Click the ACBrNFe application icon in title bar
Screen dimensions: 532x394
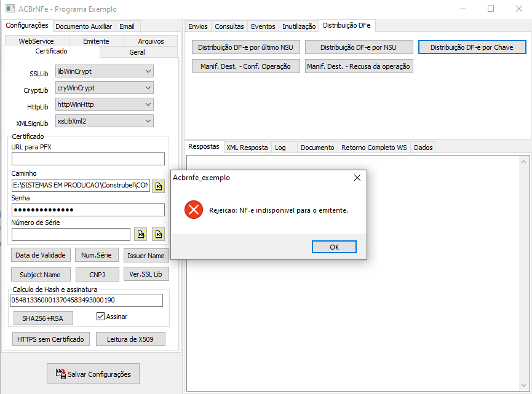tap(10, 9)
